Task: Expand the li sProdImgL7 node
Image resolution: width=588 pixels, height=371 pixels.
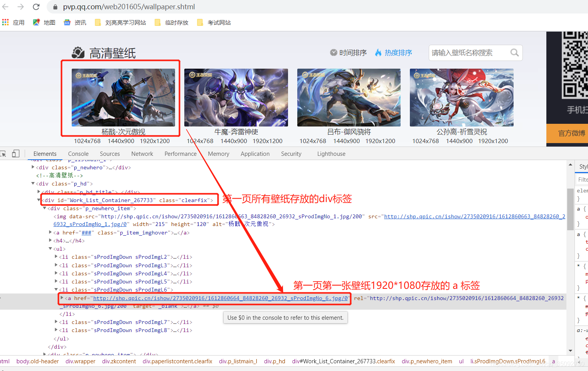Action: (56, 322)
